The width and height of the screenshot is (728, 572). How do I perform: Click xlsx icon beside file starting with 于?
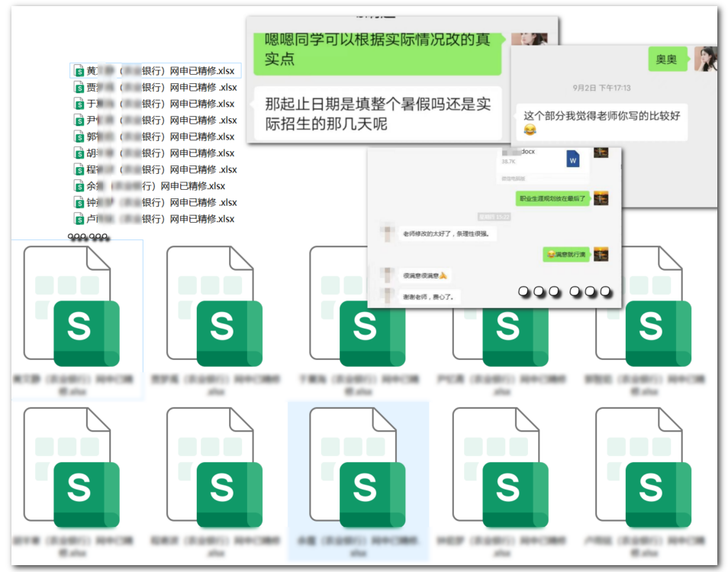tap(79, 104)
